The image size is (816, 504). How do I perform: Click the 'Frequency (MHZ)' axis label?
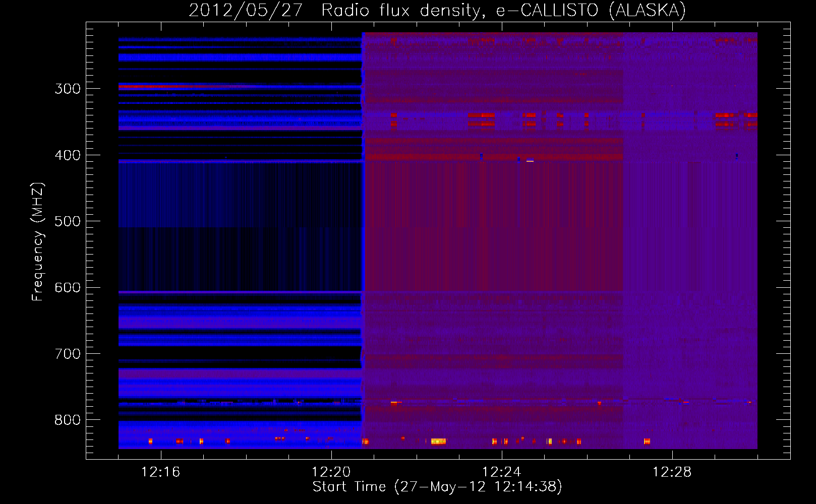click(x=38, y=242)
